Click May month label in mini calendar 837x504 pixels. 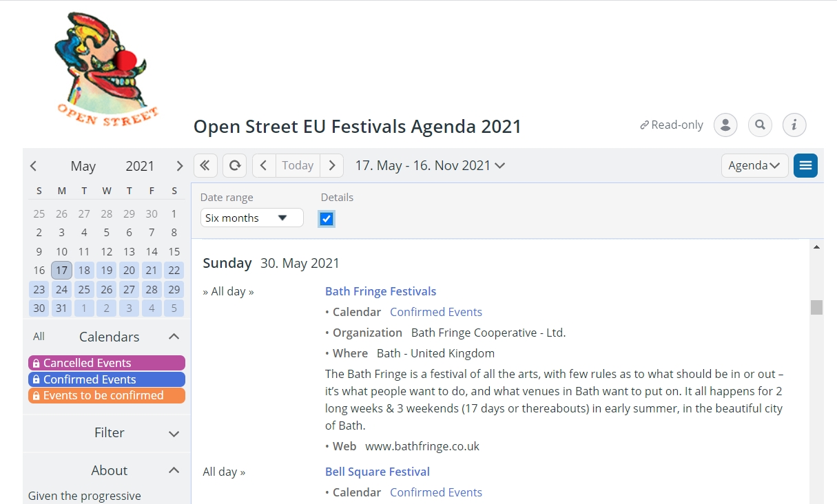(83, 166)
